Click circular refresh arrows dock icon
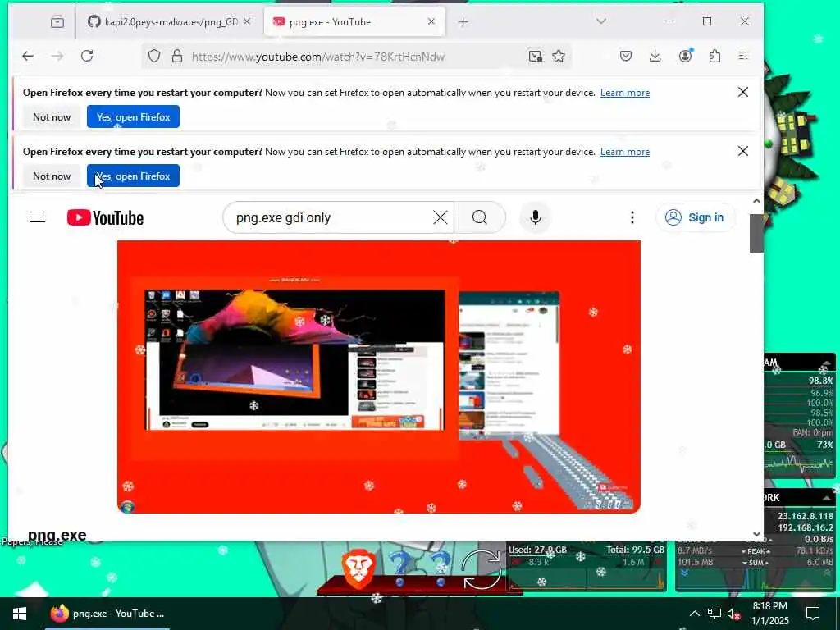The image size is (840, 630). (x=481, y=569)
